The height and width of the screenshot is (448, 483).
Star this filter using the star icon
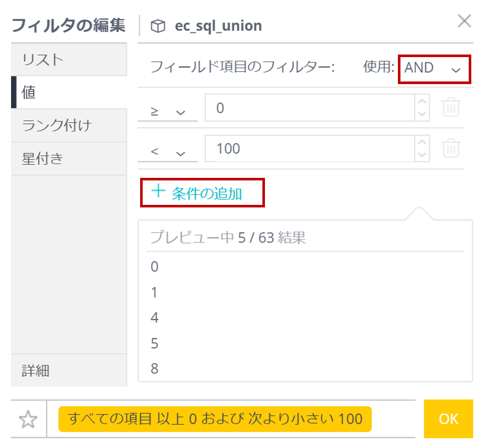tap(28, 419)
